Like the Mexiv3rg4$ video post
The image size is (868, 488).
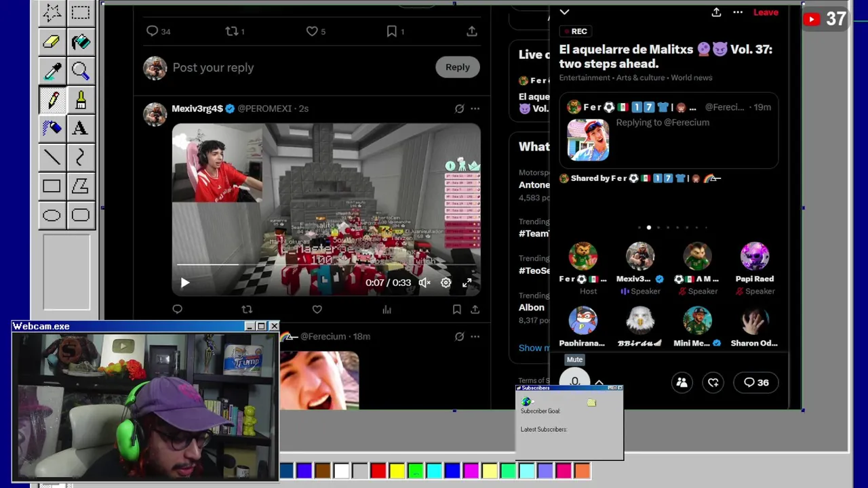[x=317, y=309]
